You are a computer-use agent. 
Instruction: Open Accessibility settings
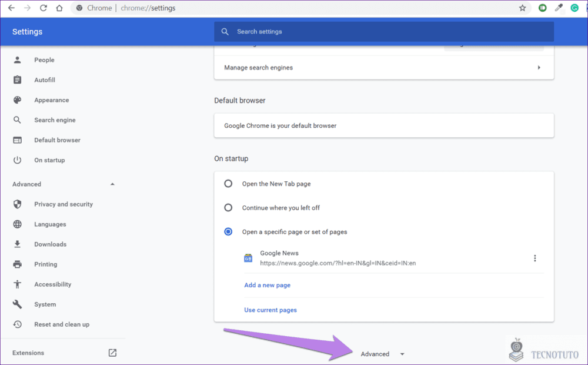coord(53,284)
